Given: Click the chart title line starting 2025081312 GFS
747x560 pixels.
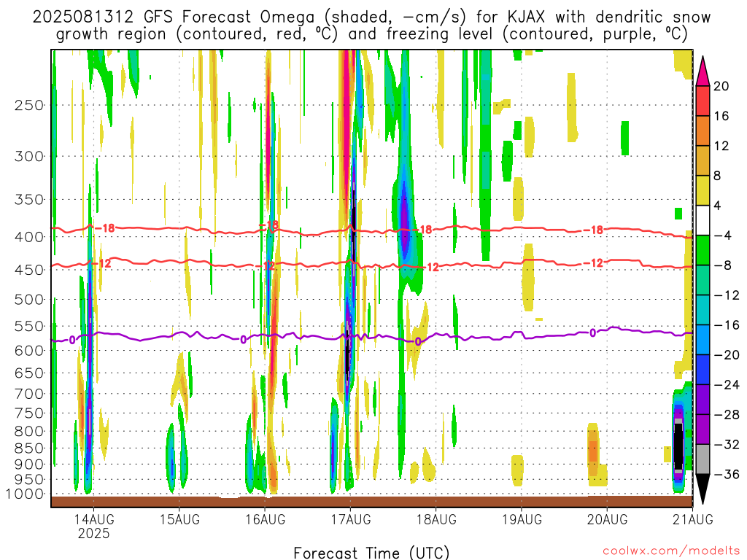Looking at the screenshot, I should pyautogui.click(x=371, y=17).
